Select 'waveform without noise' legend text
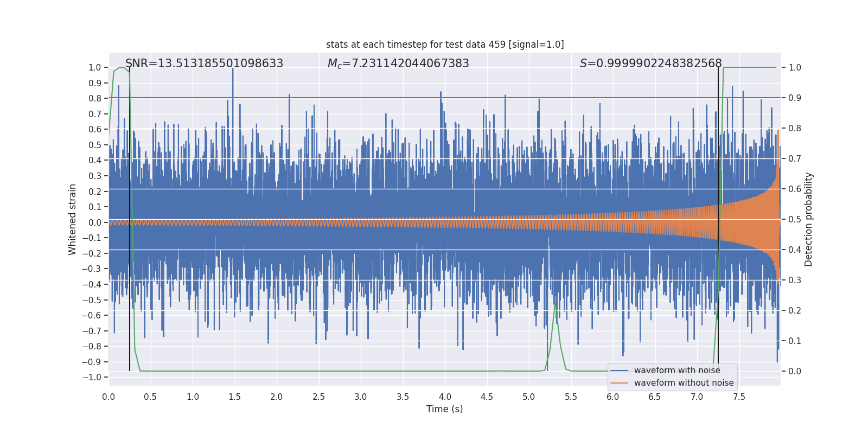The height and width of the screenshot is (434, 868). pos(684,383)
